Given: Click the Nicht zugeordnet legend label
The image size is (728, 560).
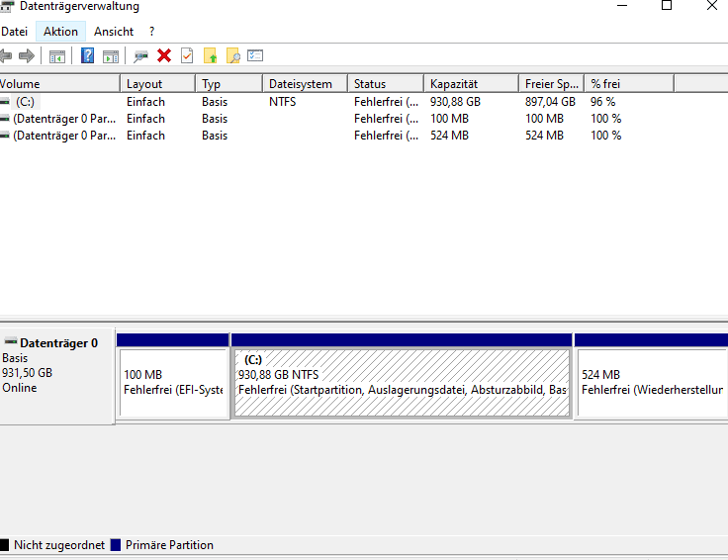Looking at the screenshot, I should tap(59, 545).
